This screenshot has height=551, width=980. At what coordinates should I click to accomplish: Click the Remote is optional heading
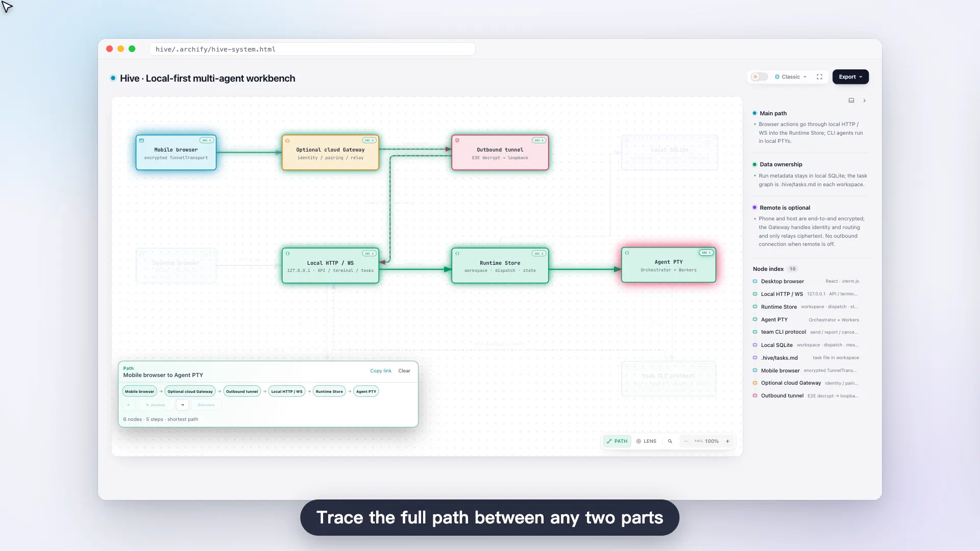tap(785, 208)
